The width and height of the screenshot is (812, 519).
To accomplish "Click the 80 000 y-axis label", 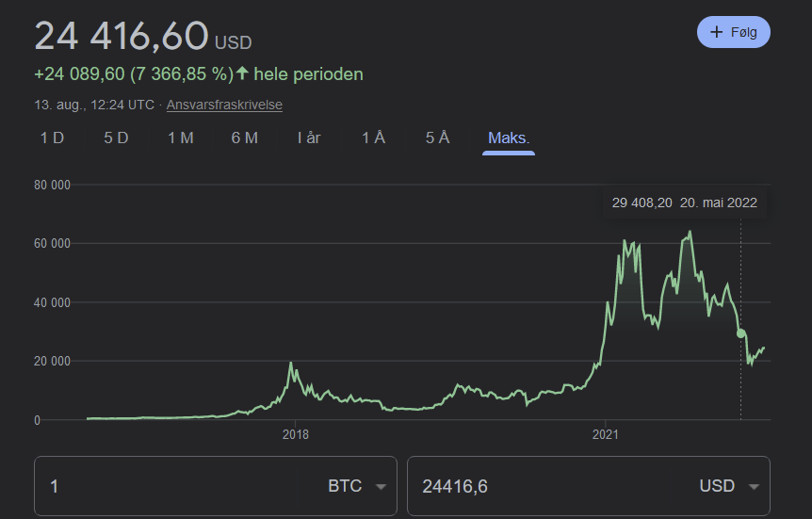I will click(53, 185).
